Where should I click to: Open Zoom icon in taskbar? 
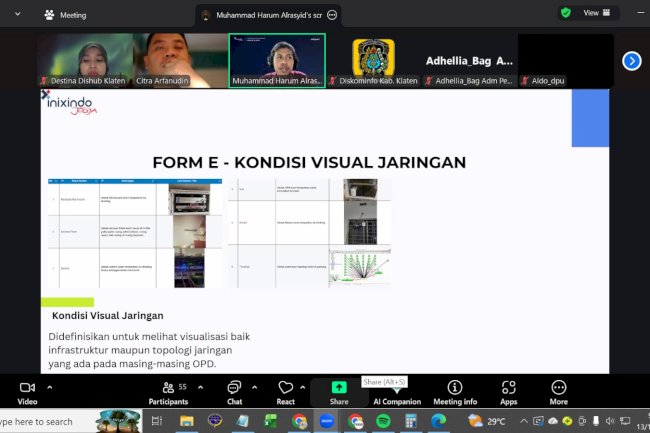327,421
